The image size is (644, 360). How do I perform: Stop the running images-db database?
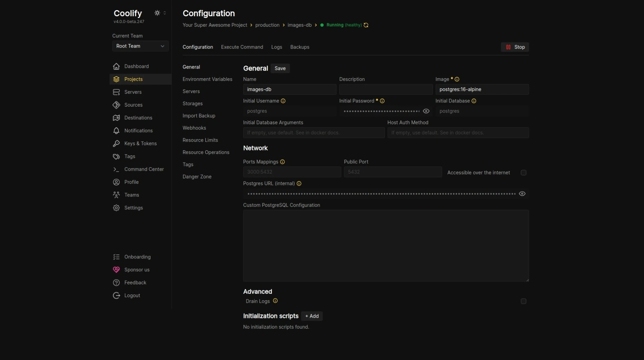coord(515,47)
